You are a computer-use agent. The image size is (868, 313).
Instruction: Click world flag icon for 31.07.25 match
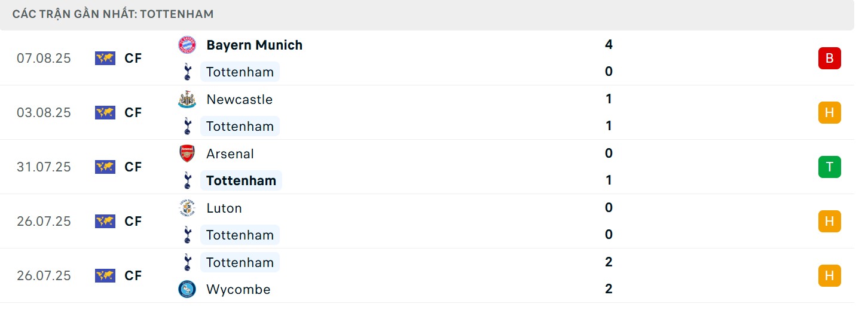pyautogui.click(x=105, y=167)
